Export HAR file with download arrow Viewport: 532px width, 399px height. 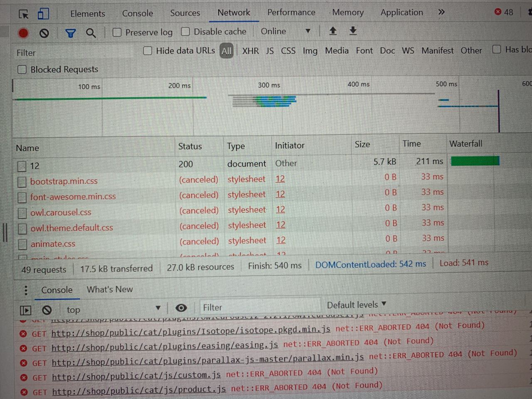(x=353, y=31)
